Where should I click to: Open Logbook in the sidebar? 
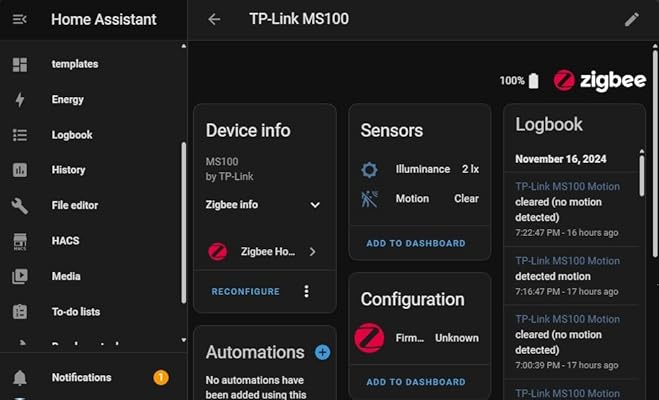(x=72, y=135)
